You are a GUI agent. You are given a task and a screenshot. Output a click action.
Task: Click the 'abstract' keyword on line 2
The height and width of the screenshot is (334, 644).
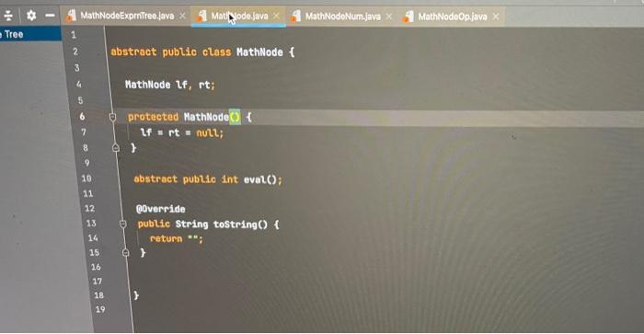[x=134, y=52]
